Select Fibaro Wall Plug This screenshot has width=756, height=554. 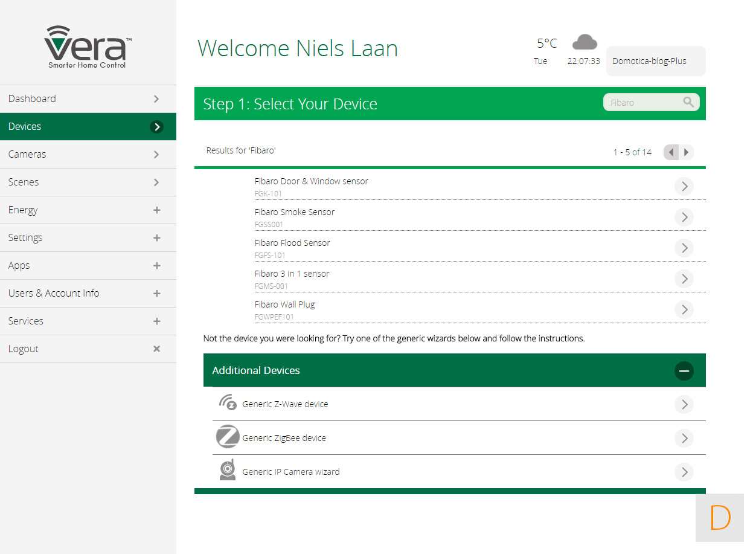coord(480,308)
